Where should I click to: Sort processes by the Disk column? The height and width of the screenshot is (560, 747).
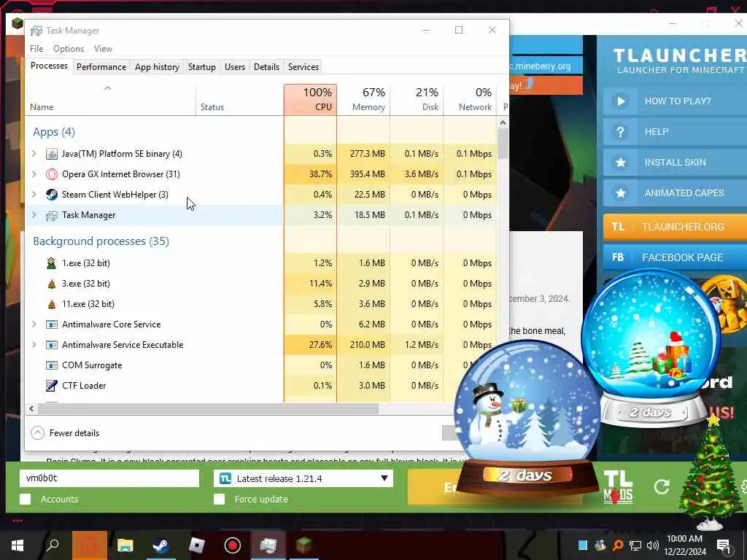pyautogui.click(x=417, y=99)
